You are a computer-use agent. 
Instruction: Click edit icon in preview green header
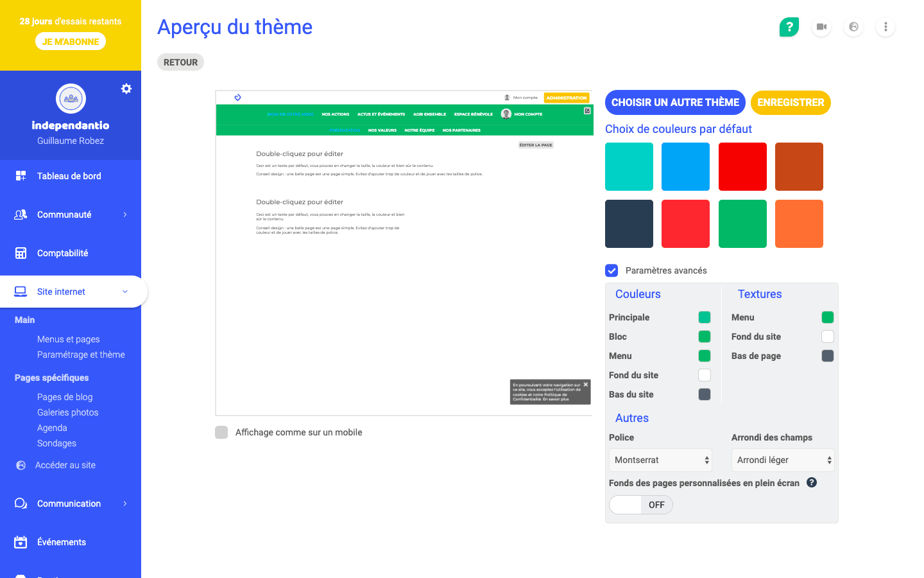[587, 110]
